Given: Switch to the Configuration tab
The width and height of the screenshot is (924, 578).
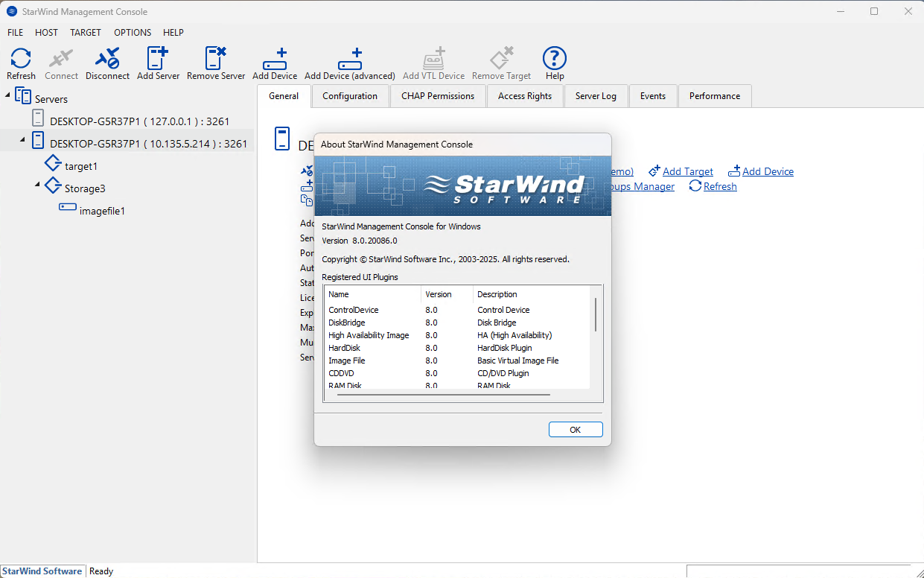Looking at the screenshot, I should click(x=350, y=96).
